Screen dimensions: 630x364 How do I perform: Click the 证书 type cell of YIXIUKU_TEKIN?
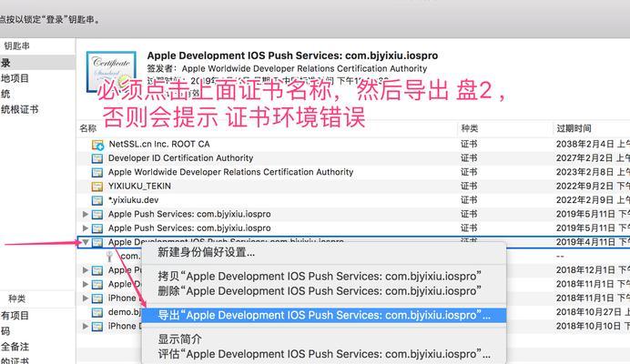469,187
